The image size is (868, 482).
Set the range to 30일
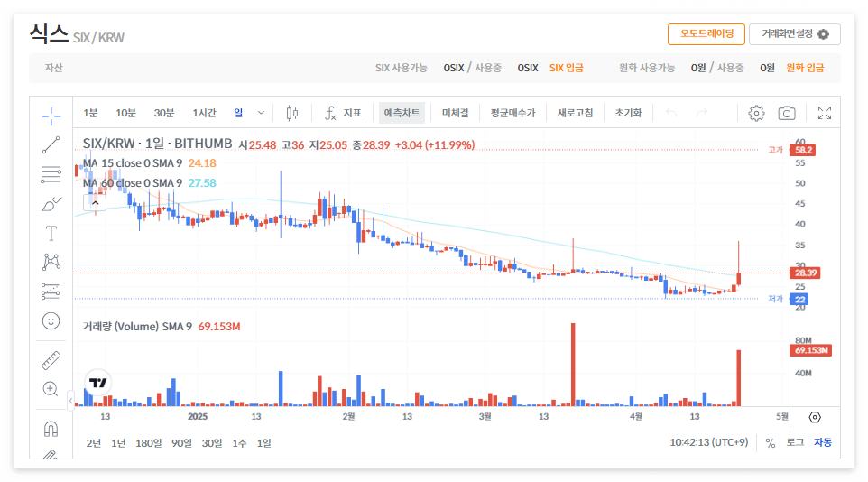click(212, 443)
